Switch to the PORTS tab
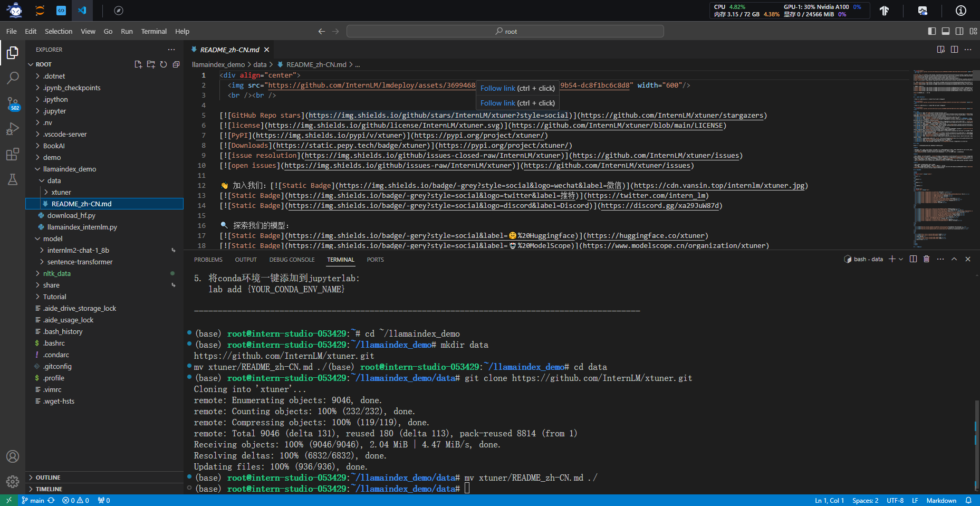The image size is (980, 506). pyautogui.click(x=376, y=260)
